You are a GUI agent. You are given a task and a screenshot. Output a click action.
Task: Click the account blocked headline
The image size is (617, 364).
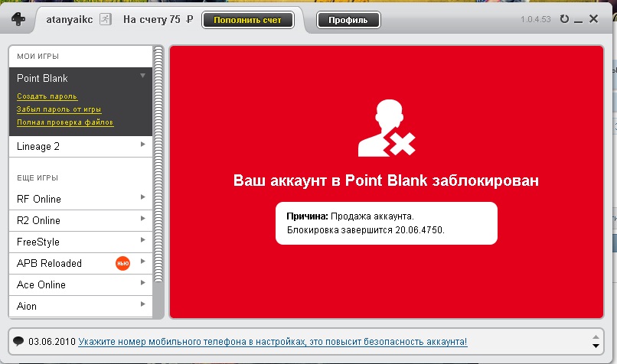coord(386,180)
